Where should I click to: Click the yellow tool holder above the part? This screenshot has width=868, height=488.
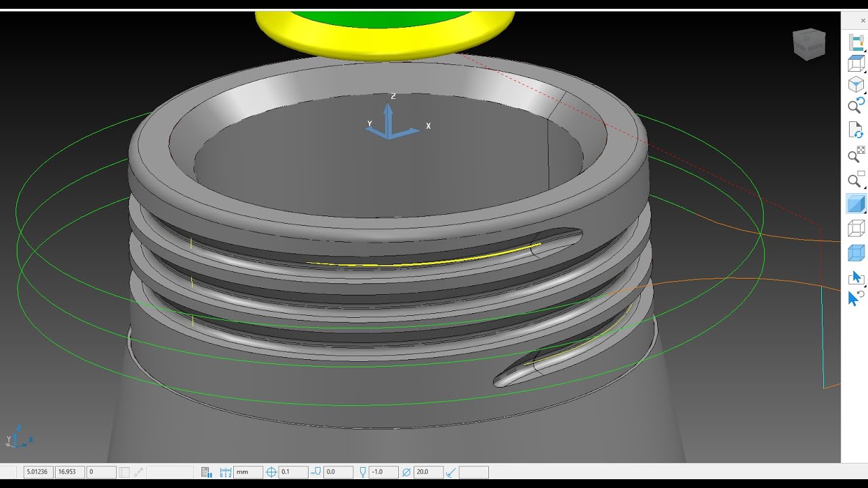(384, 35)
